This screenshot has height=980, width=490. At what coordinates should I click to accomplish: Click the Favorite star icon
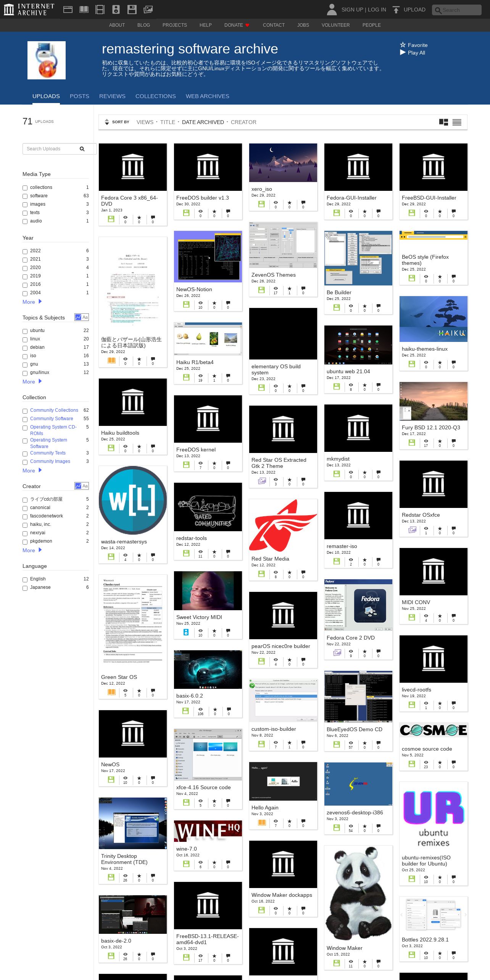403,45
